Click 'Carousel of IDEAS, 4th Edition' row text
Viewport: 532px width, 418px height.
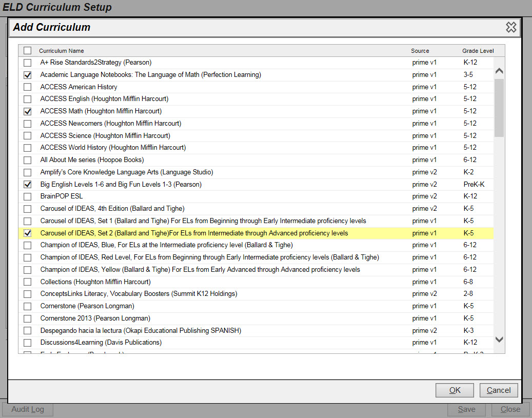point(112,208)
